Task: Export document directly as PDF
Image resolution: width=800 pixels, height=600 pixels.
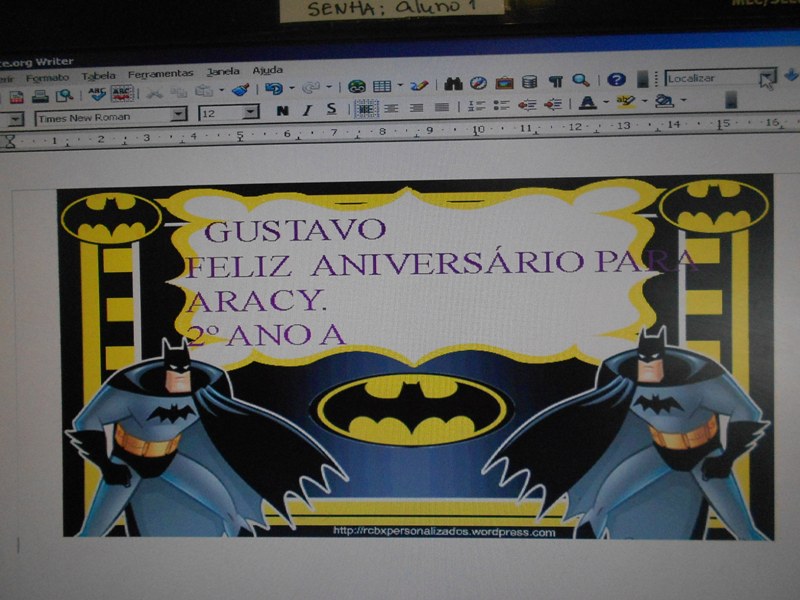Action: tap(17, 96)
